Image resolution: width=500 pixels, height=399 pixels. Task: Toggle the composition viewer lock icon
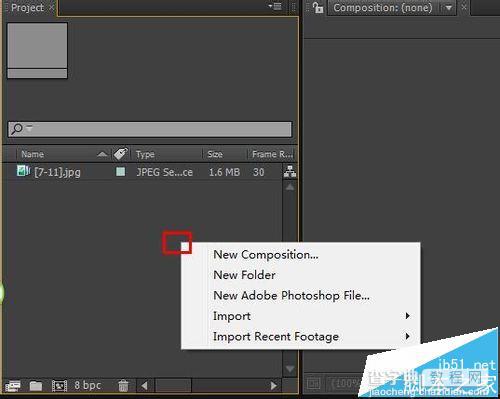318,7
